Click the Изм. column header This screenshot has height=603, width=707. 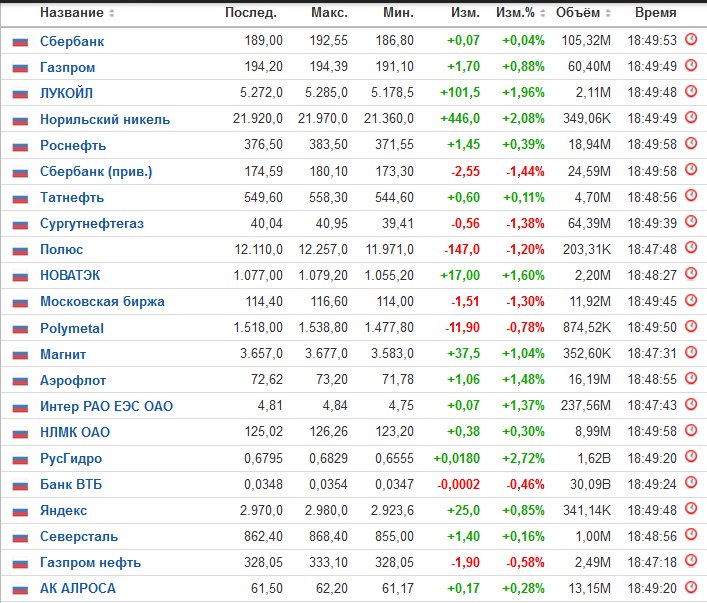465,13
